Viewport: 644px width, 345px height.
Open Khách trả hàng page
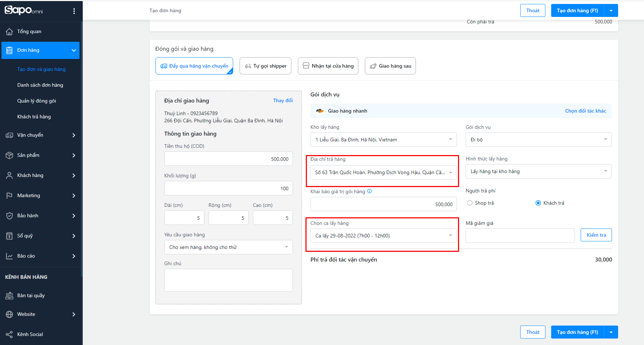pos(34,117)
